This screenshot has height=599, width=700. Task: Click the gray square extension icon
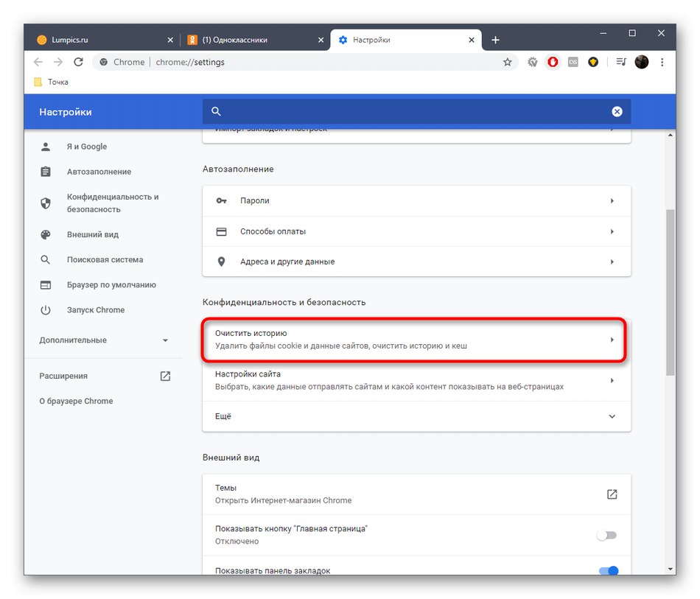(573, 62)
